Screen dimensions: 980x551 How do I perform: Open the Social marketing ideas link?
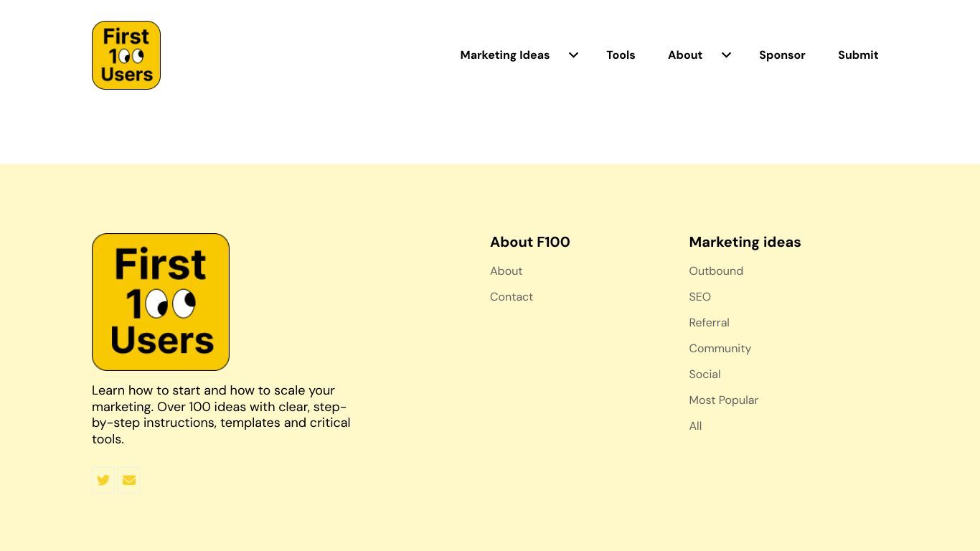705,375
